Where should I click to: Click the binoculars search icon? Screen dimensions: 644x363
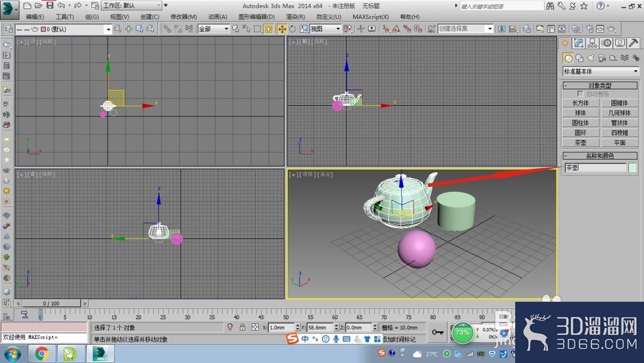[551, 6]
